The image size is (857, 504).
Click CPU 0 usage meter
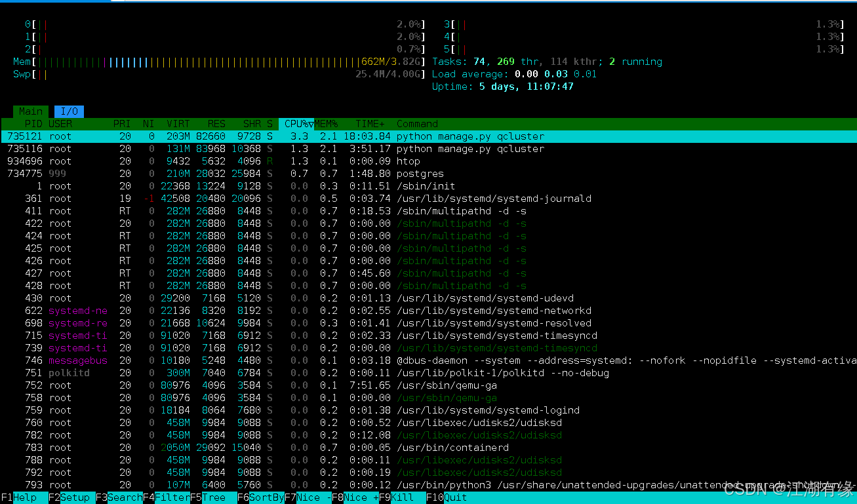click(x=225, y=24)
